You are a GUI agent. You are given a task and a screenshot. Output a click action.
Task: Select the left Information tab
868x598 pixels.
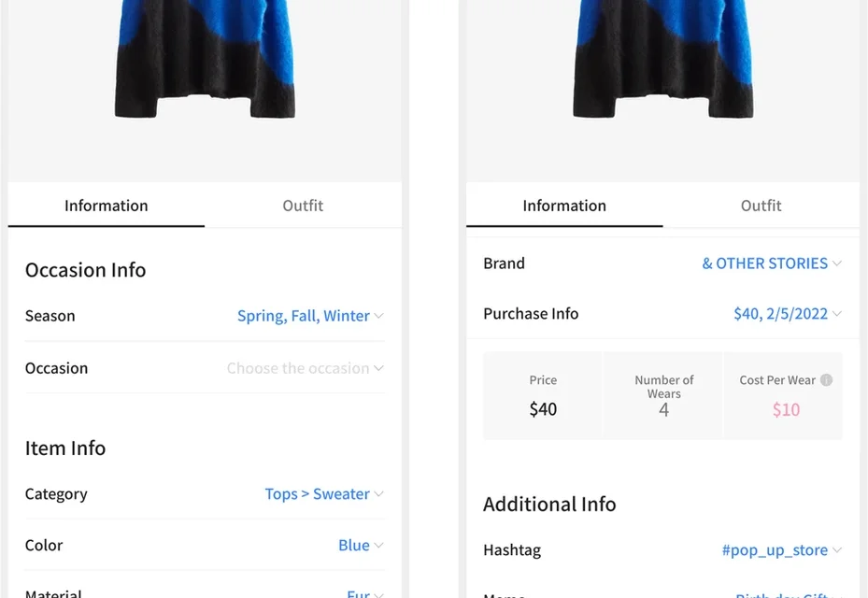[x=106, y=206]
